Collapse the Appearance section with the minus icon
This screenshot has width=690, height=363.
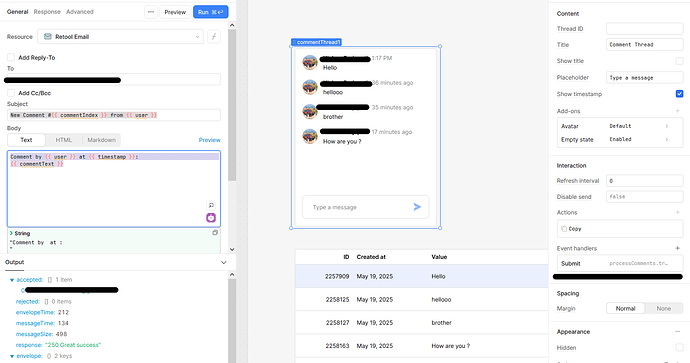pos(678,332)
